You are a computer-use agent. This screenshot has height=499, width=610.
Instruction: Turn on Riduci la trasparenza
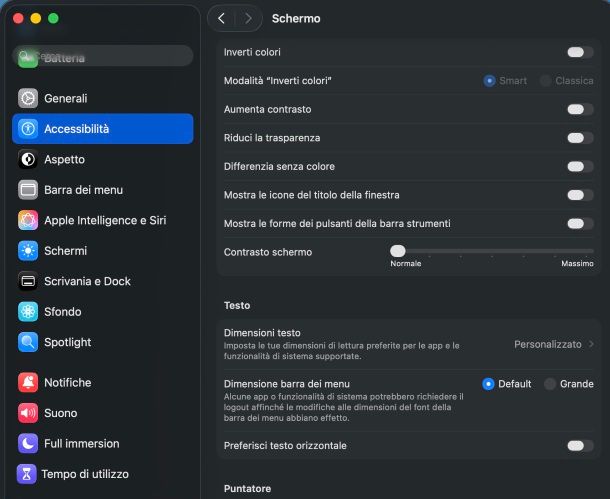(x=580, y=138)
